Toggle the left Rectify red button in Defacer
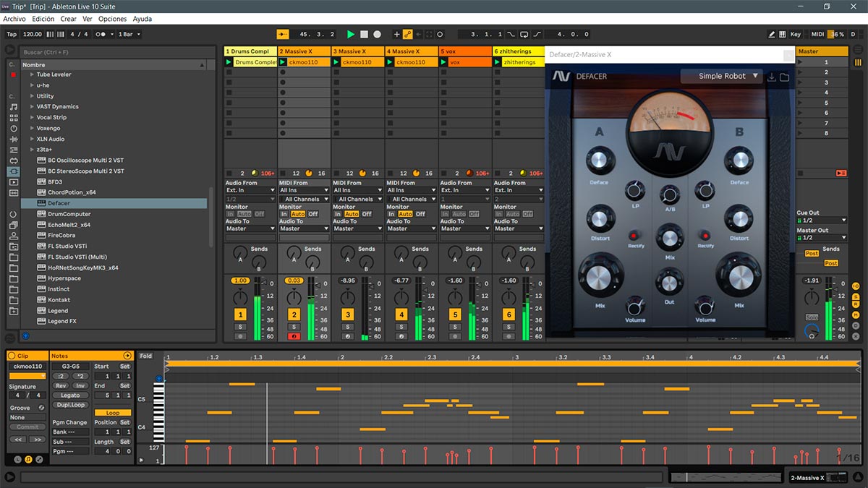 [x=633, y=236]
